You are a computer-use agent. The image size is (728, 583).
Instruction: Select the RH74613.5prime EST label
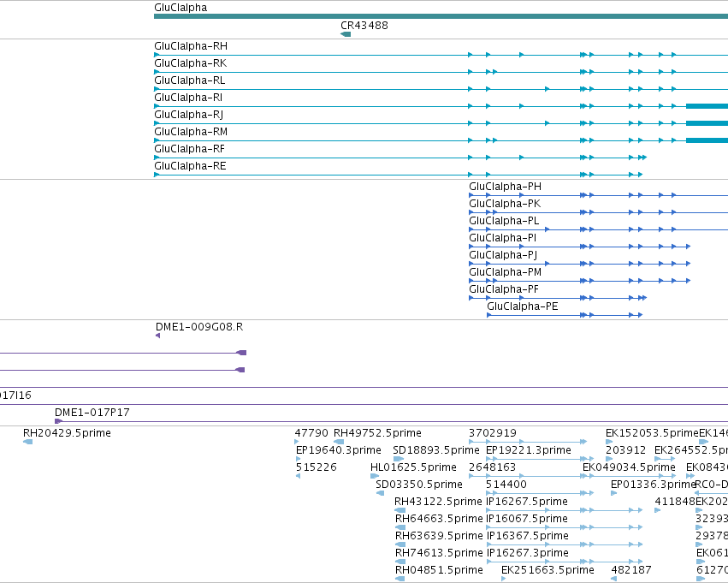pos(439,553)
